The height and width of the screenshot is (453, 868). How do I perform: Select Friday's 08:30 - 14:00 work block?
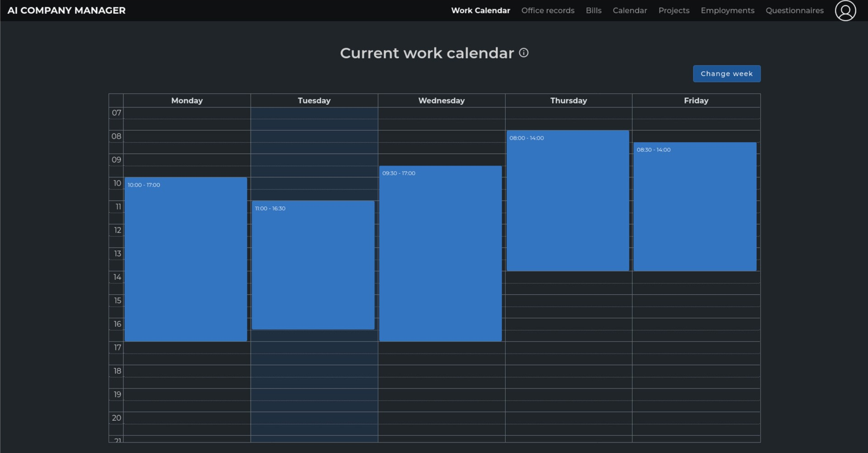click(x=694, y=206)
